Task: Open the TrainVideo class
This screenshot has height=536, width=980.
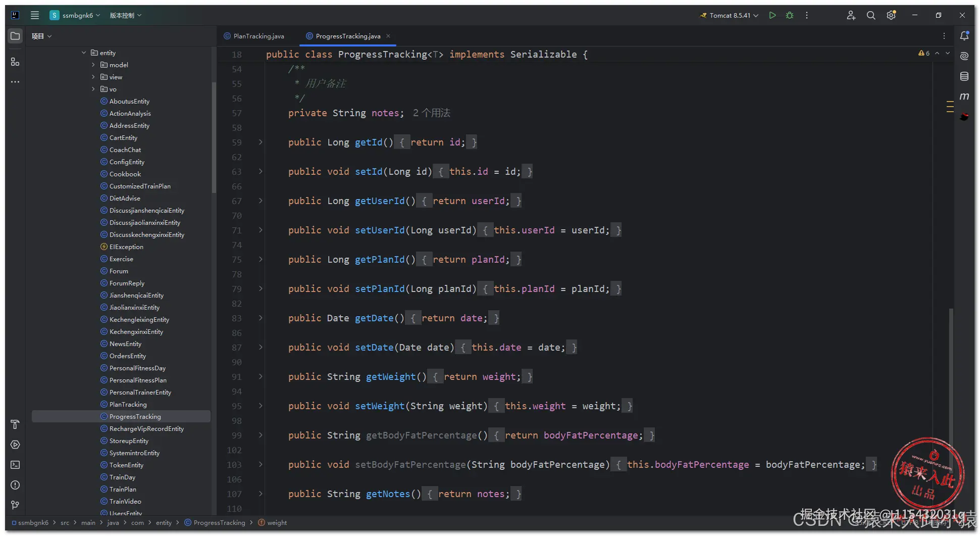Action: pyautogui.click(x=125, y=501)
